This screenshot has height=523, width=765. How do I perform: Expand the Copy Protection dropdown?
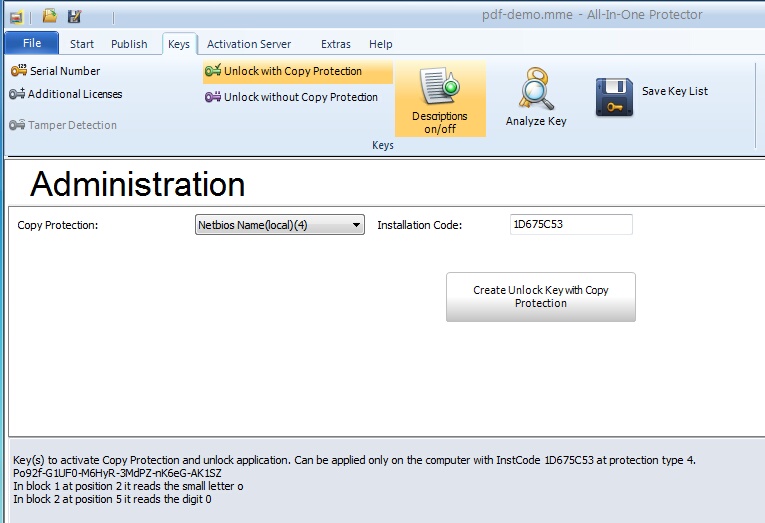[357, 225]
